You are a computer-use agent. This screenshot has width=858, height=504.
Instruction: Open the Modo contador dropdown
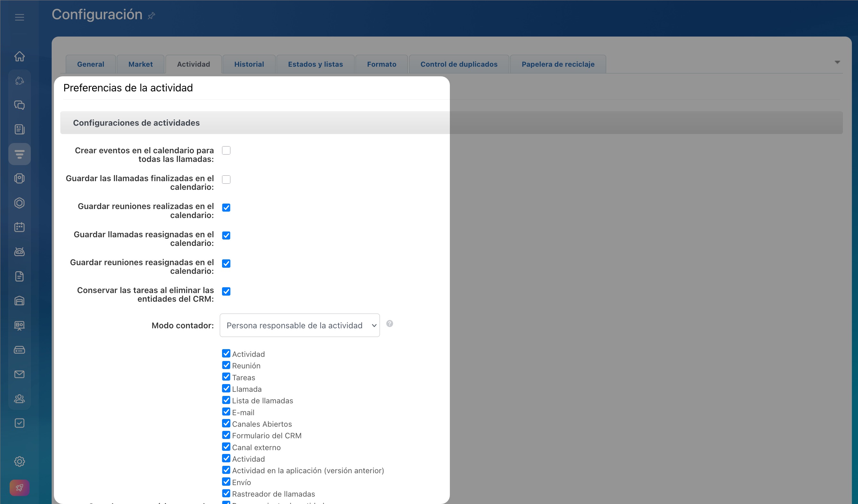tap(300, 325)
